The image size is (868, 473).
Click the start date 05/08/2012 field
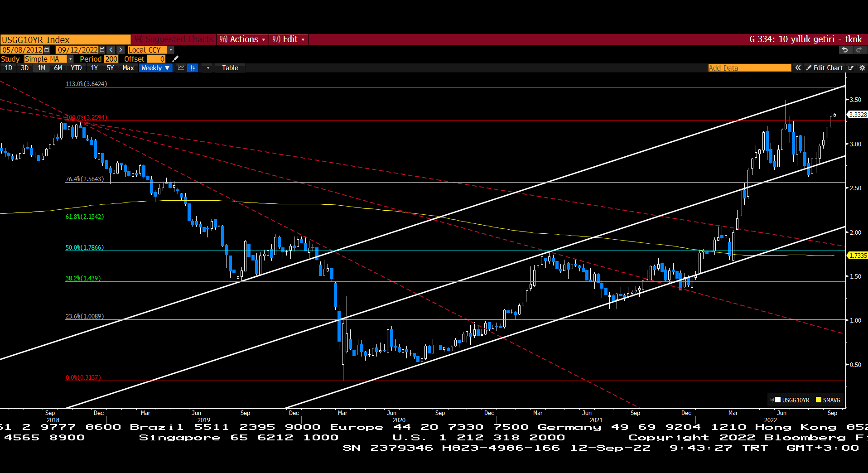pyautogui.click(x=22, y=50)
